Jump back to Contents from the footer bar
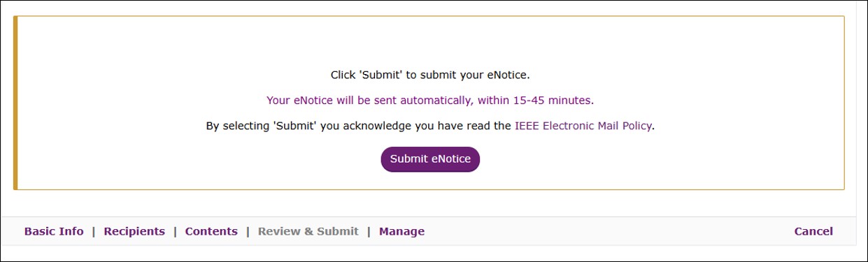 pos(211,231)
